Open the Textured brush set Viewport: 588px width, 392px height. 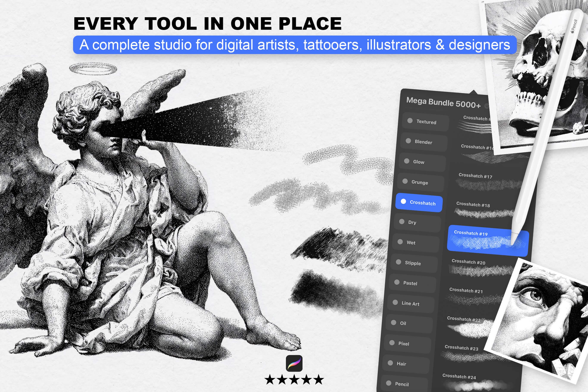click(426, 121)
